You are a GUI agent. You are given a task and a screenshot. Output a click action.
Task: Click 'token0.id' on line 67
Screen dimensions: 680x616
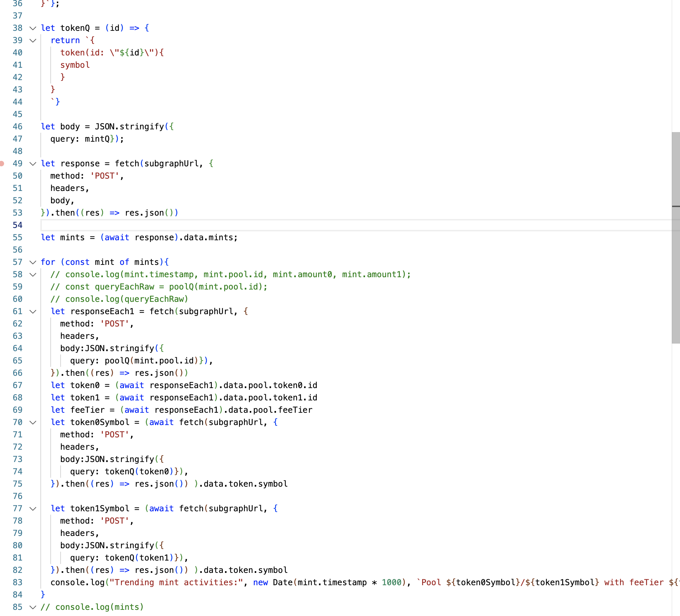[295, 385]
